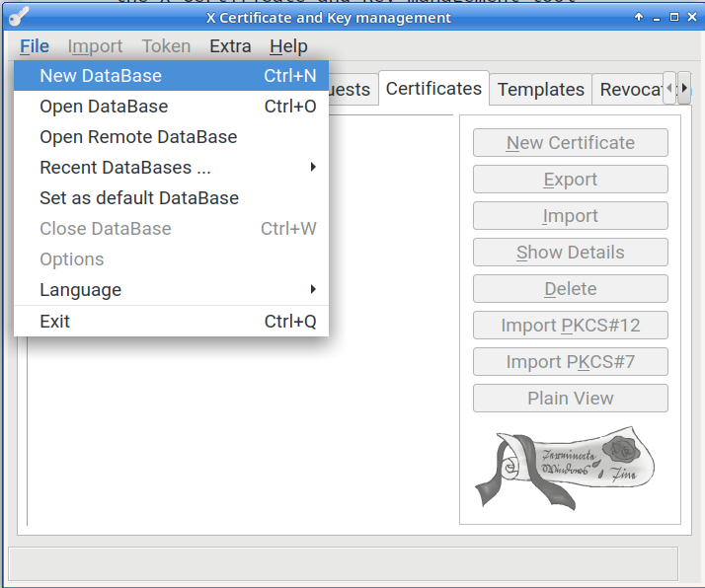Switch to the Templates tab
This screenshot has height=588, width=705.
[x=540, y=90]
